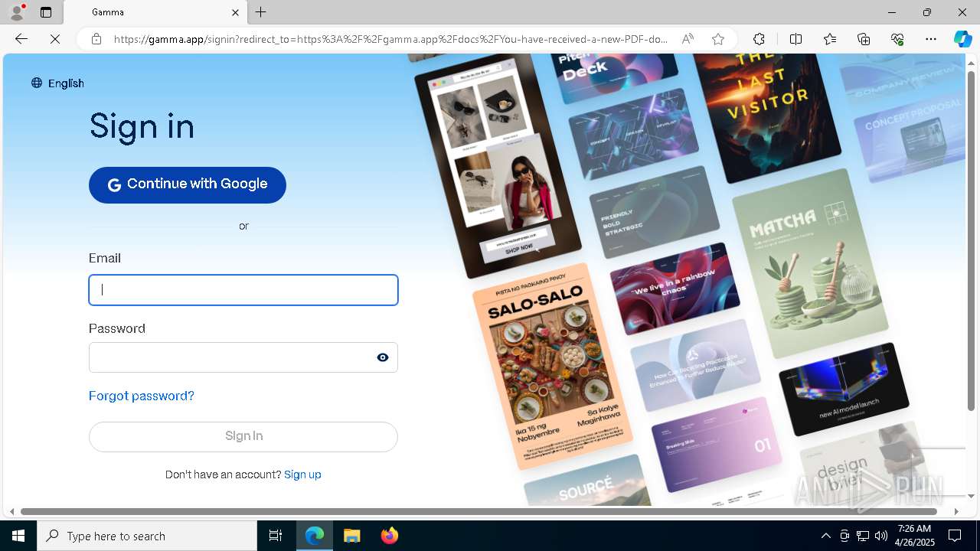Open Firefox from taskbar

[390, 536]
